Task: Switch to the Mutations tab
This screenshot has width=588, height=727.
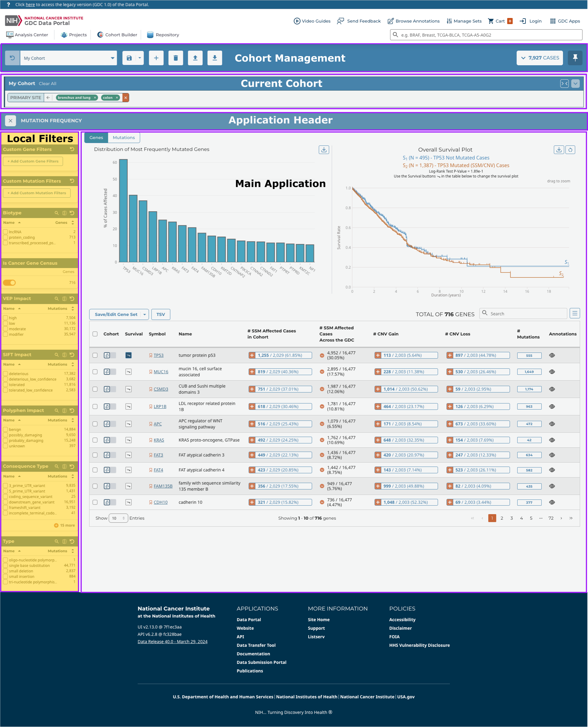Action: [124, 138]
